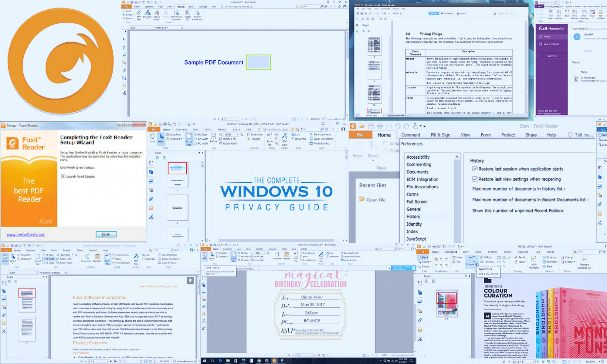Viewport: 607px width, 364px height.
Task: Open PDF Sign in Windows 10 guide window
Action: [284, 139]
